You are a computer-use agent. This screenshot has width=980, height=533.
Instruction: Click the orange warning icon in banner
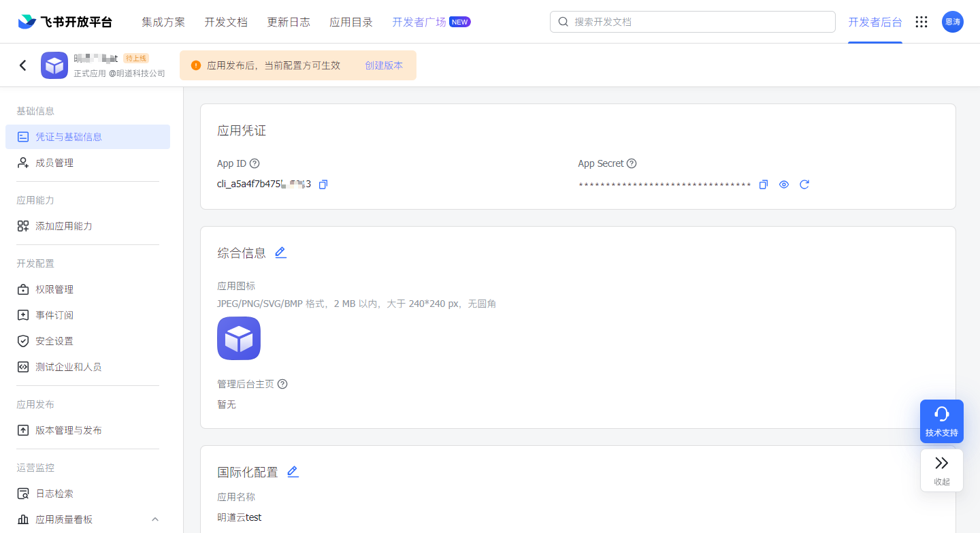click(196, 65)
